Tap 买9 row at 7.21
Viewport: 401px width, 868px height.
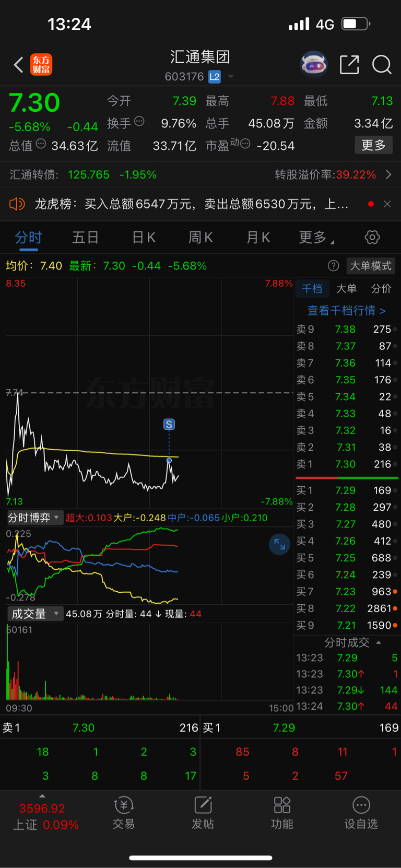(x=347, y=625)
